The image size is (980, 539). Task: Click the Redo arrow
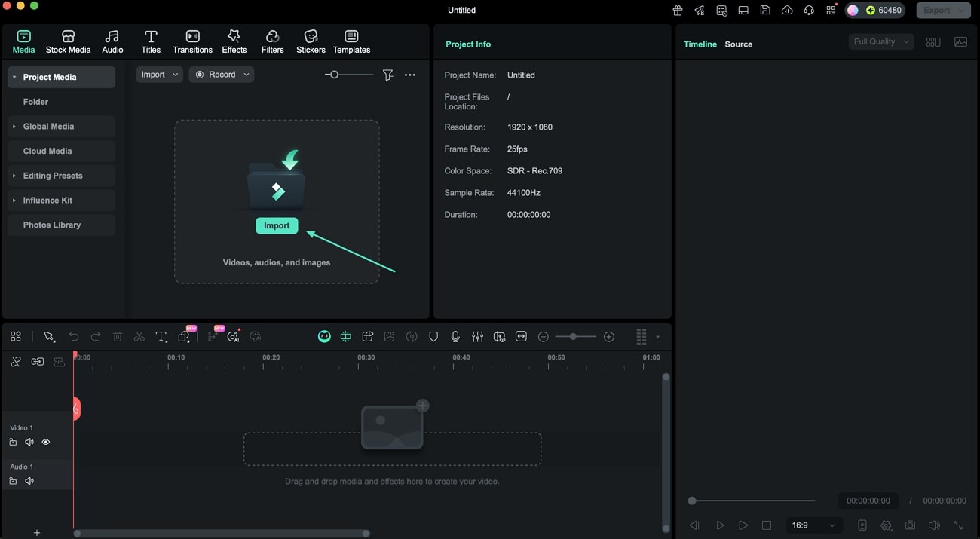click(96, 337)
